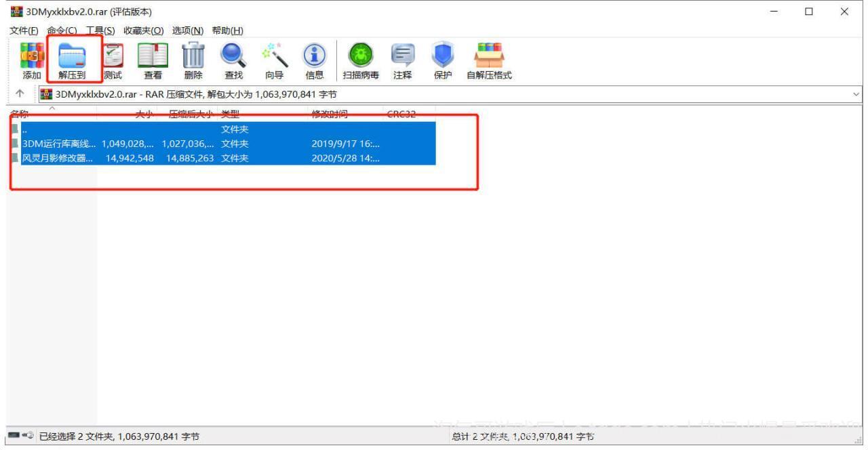Launch the Wizard (向导) wand icon
The image size is (868, 450).
pos(274,60)
